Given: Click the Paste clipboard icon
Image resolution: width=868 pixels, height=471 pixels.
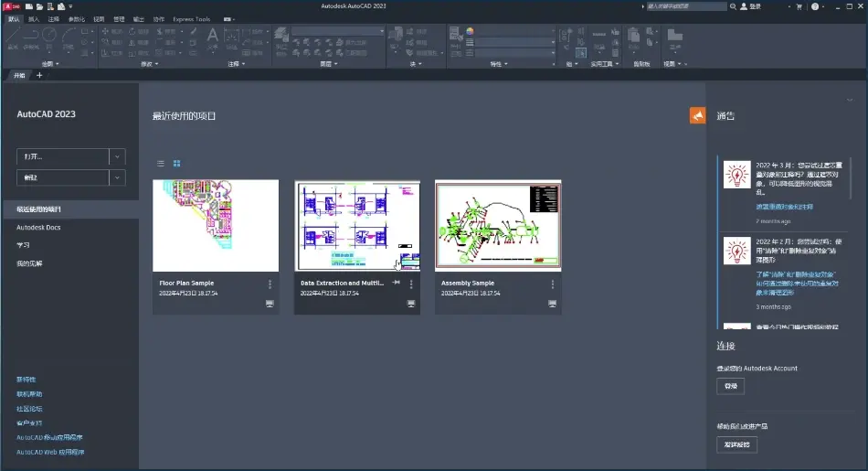Looking at the screenshot, I should click(x=634, y=37).
